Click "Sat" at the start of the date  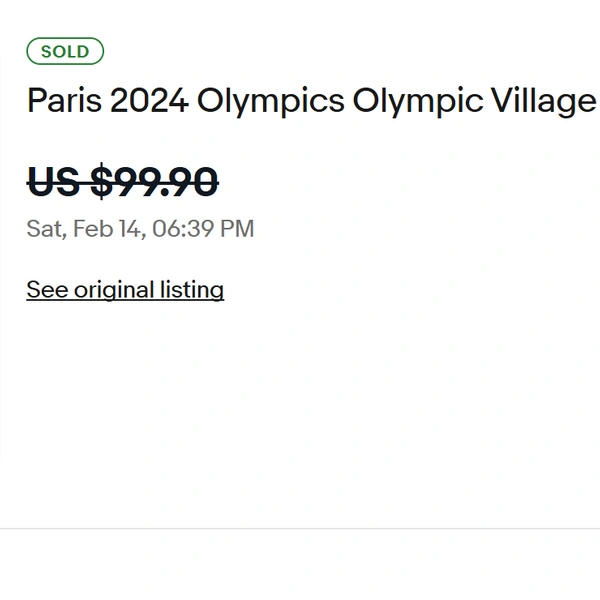(x=43, y=229)
